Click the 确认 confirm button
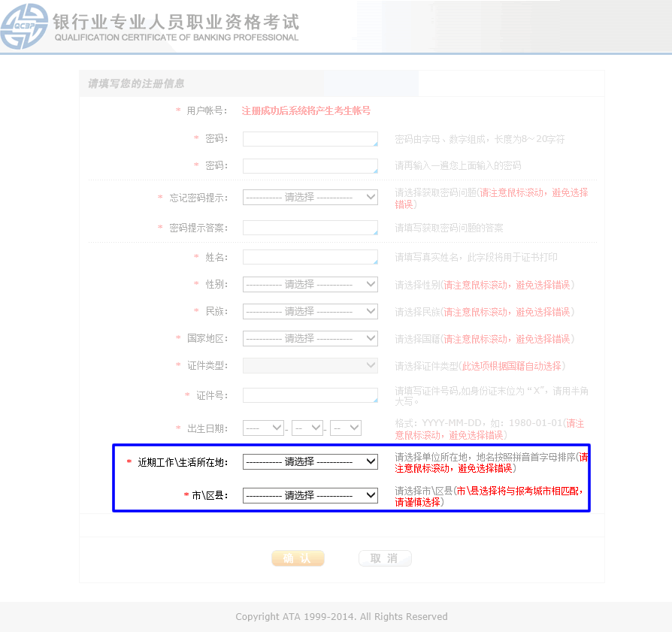 coord(298,558)
